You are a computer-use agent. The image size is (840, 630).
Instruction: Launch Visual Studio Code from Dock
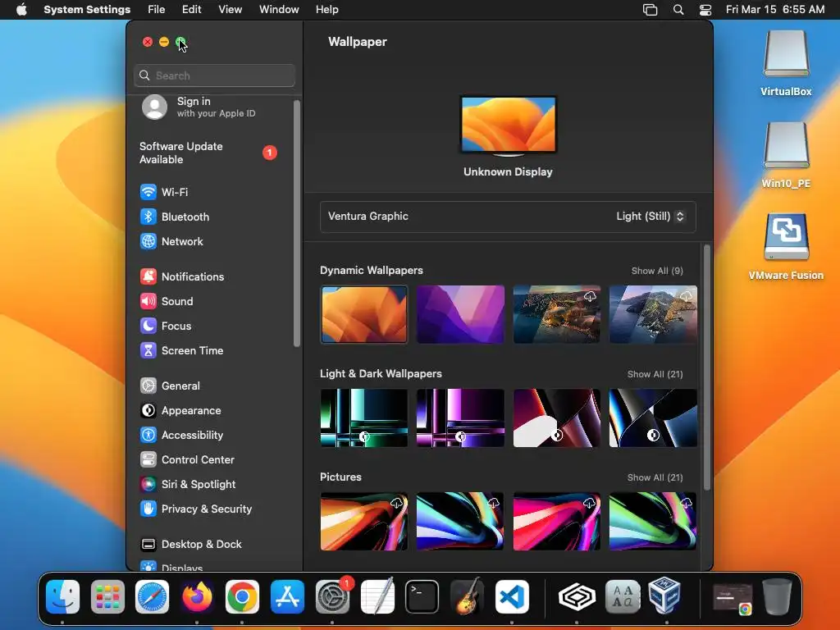pos(512,597)
